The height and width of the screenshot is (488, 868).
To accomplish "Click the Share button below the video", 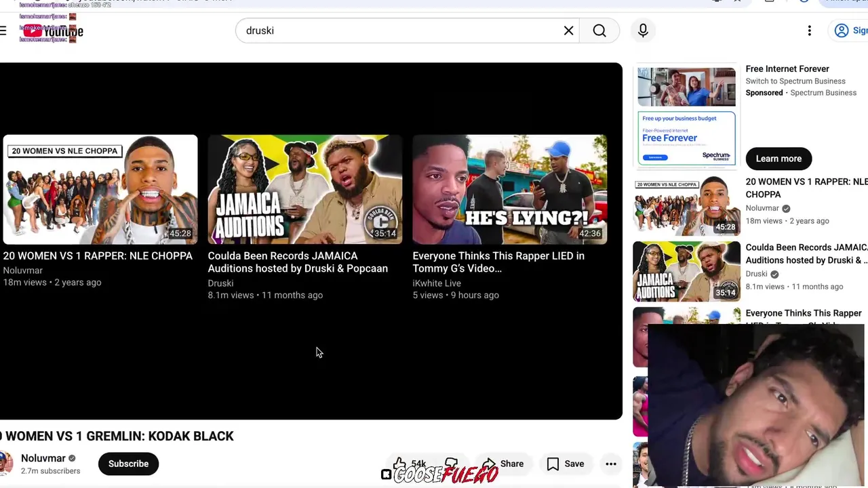I will click(502, 464).
